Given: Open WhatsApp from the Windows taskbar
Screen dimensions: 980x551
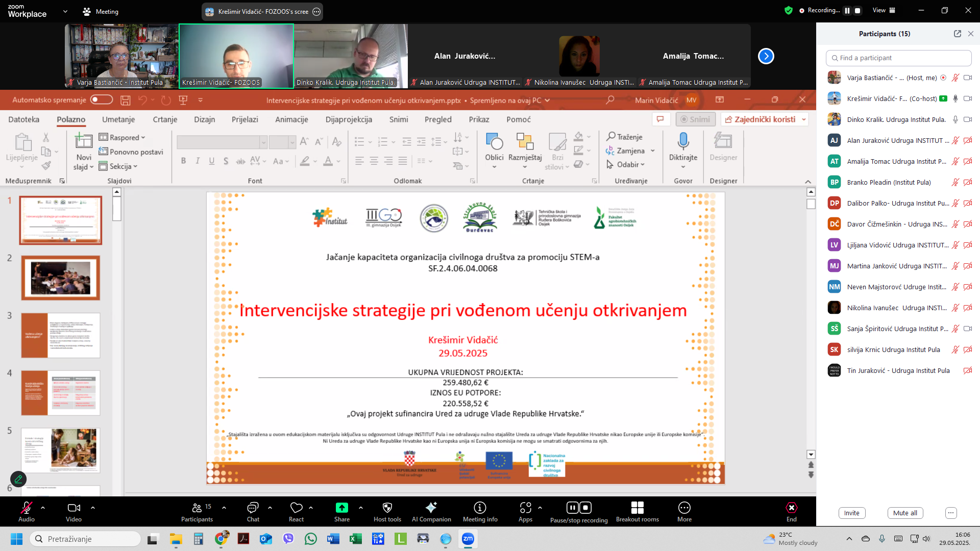Looking at the screenshot, I should coord(310,539).
